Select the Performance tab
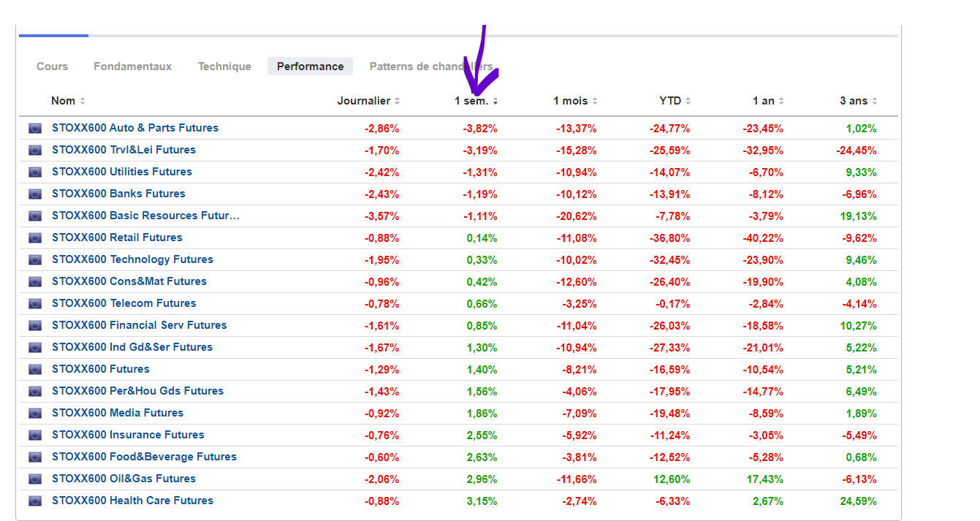The image size is (980, 521). click(x=310, y=66)
